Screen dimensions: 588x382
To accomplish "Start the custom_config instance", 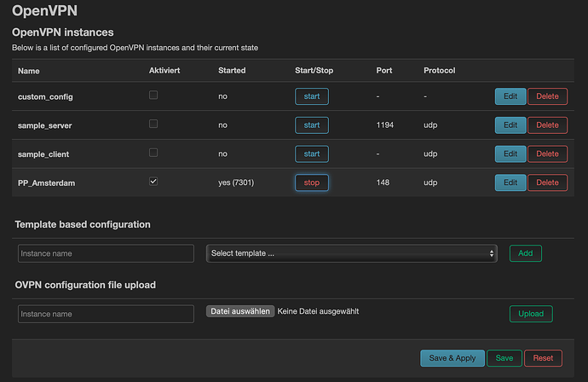I will [311, 96].
